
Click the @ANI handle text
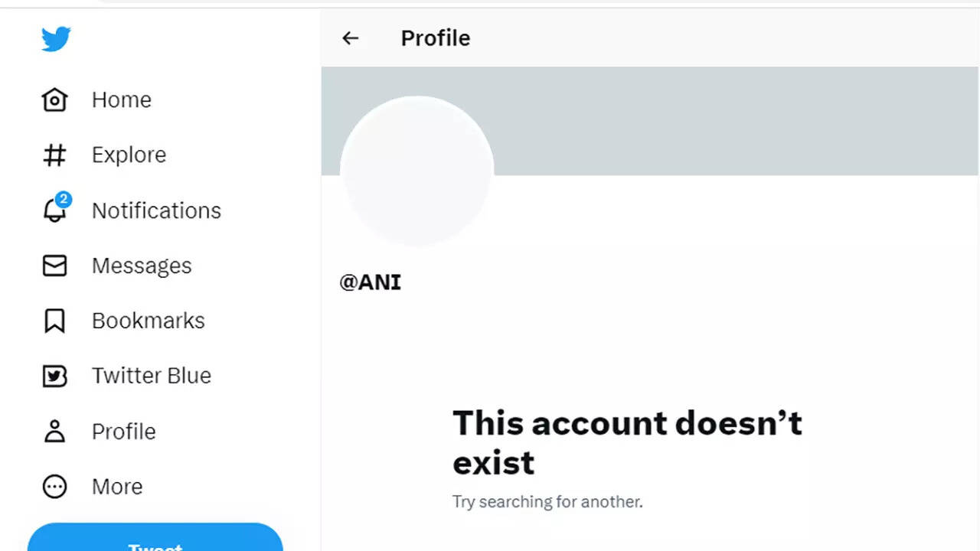pyautogui.click(x=370, y=282)
